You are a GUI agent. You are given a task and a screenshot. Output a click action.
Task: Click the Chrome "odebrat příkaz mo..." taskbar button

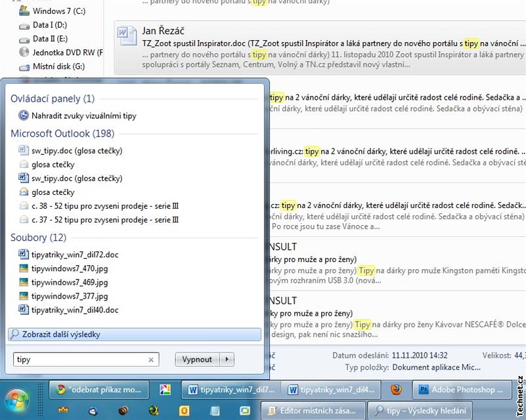point(99,390)
